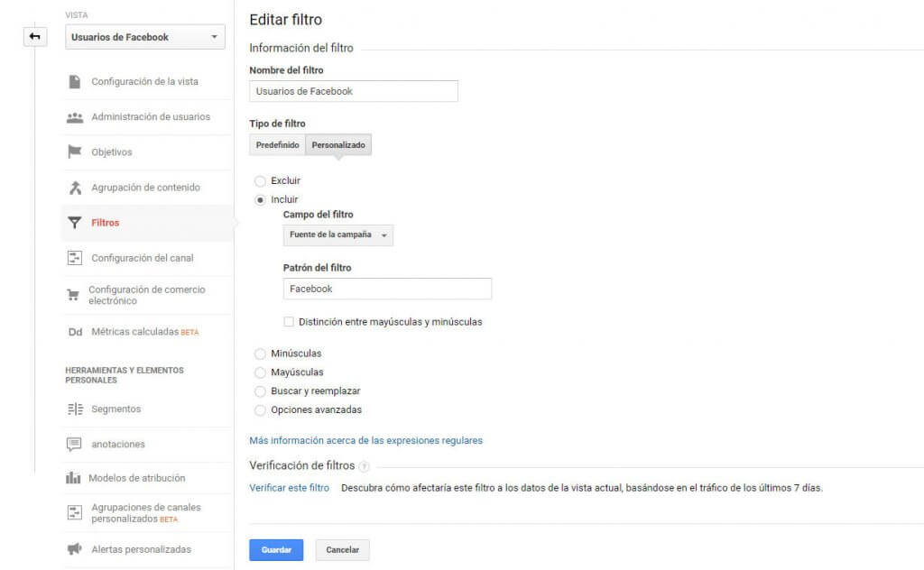Open the Usuarios de Facebook view dropdown

(x=144, y=37)
